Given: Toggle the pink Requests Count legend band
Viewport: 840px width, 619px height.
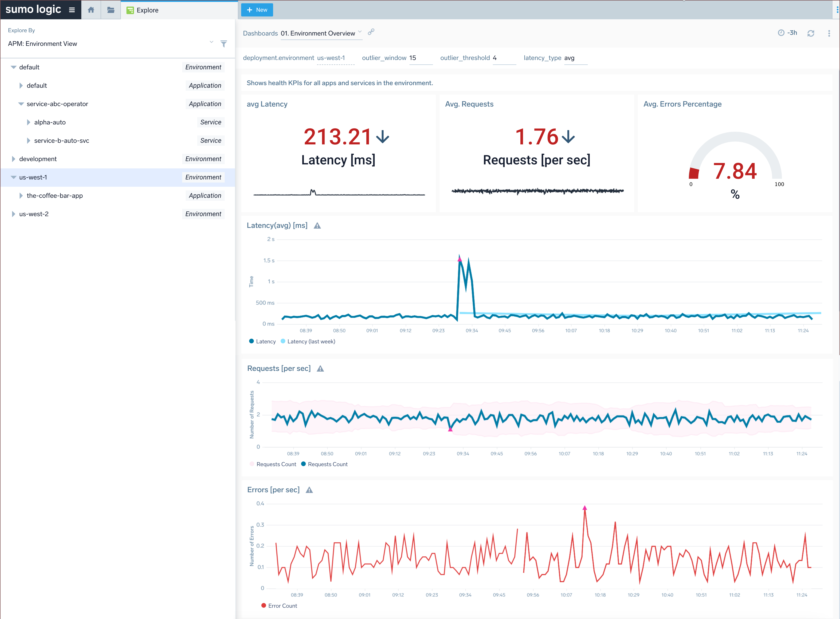Looking at the screenshot, I should coord(273,464).
